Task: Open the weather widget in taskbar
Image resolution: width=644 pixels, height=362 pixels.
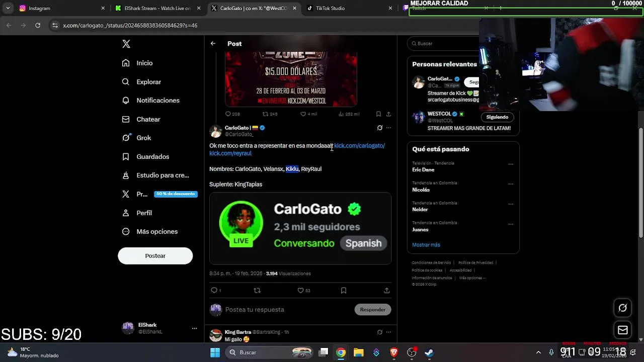Action: (33, 352)
